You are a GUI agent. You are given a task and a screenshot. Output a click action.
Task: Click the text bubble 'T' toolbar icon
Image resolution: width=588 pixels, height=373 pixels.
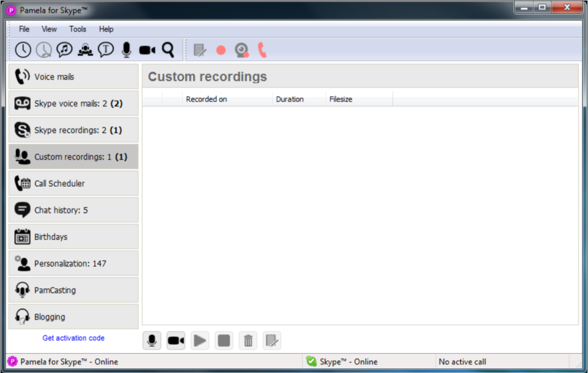click(x=106, y=50)
